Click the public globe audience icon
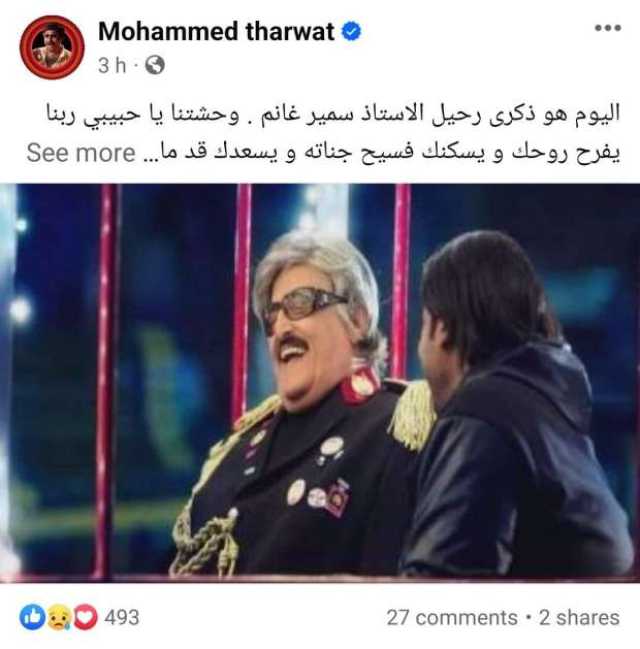 click(155, 65)
